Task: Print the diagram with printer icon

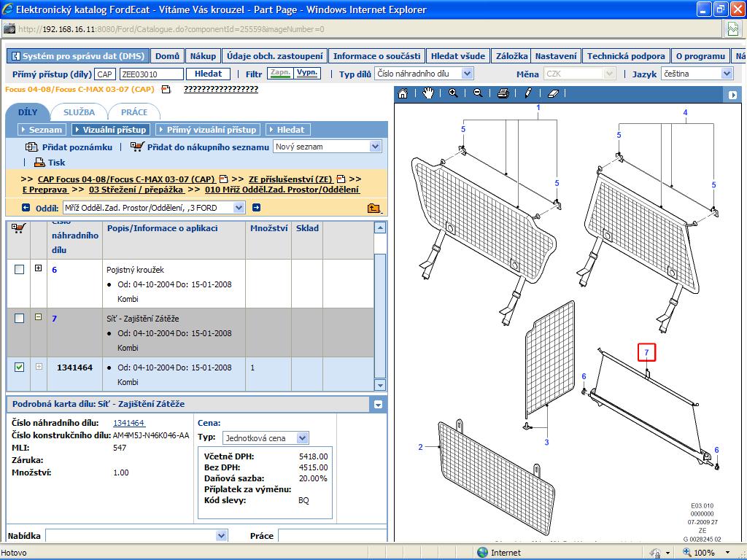Action: point(503,93)
